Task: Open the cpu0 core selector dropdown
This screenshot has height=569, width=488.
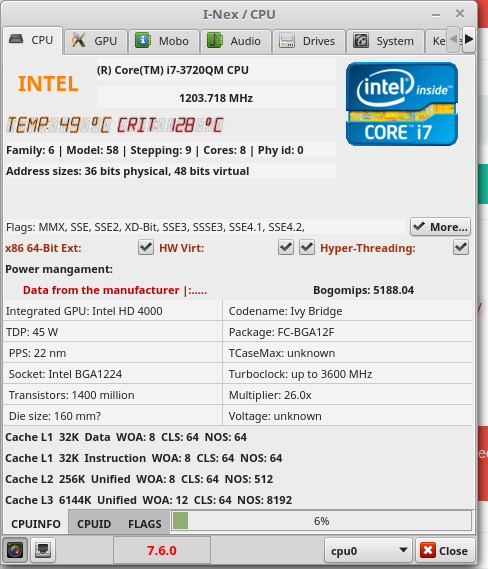Action: pos(368,551)
